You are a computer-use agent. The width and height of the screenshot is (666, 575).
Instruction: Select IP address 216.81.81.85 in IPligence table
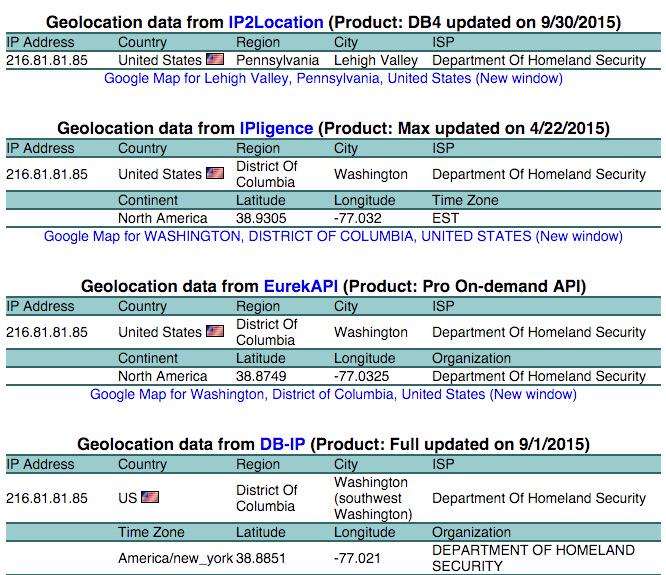pyautogui.click(x=47, y=174)
